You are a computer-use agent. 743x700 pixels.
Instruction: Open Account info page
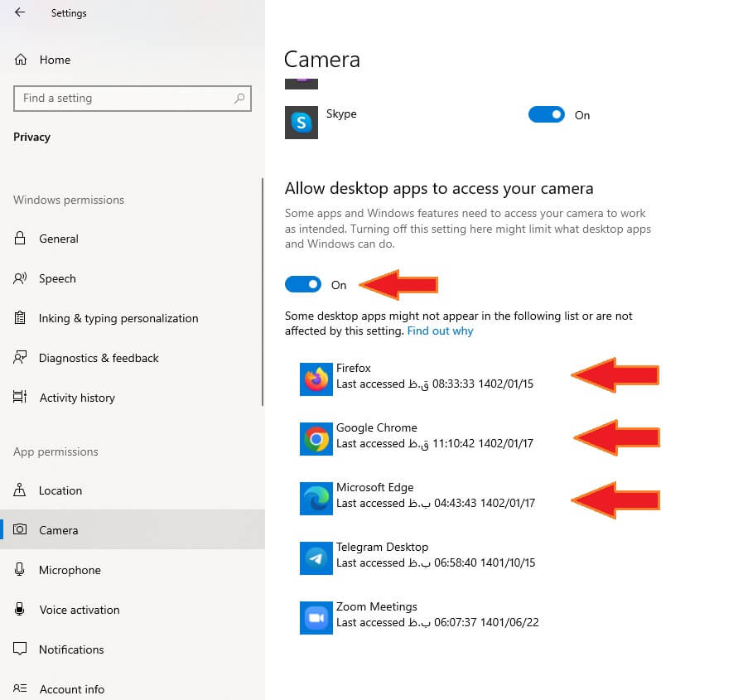pyautogui.click(x=71, y=689)
